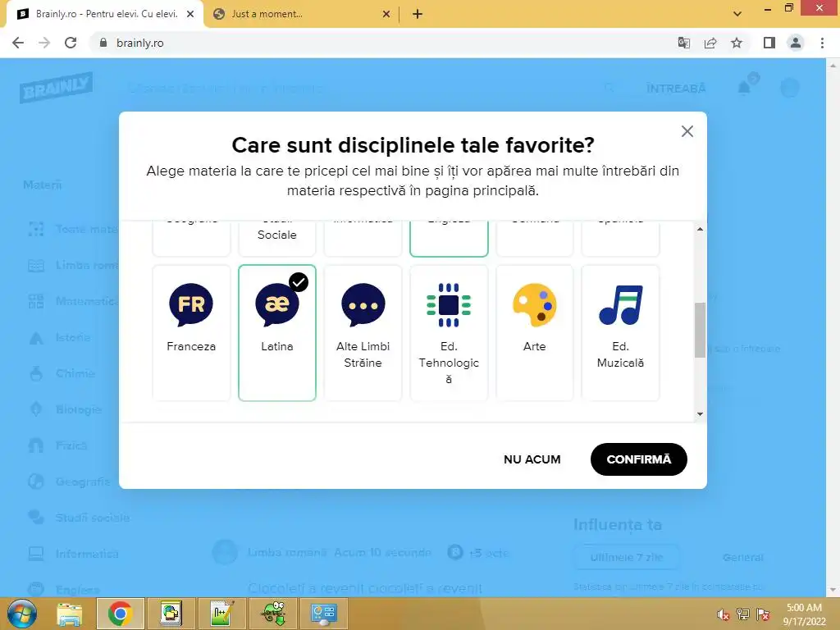Viewport: 840px width, 630px height.
Task: Reload the current page
Action: click(x=71, y=43)
